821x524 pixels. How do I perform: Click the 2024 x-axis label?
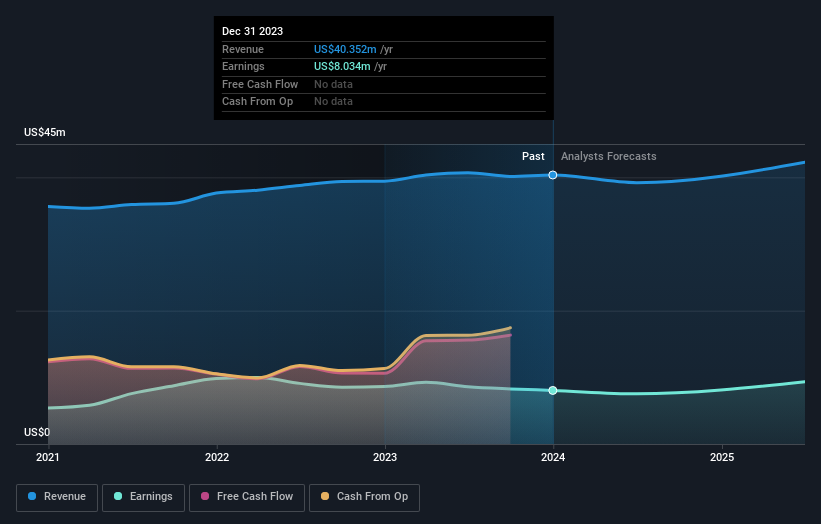click(x=553, y=458)
